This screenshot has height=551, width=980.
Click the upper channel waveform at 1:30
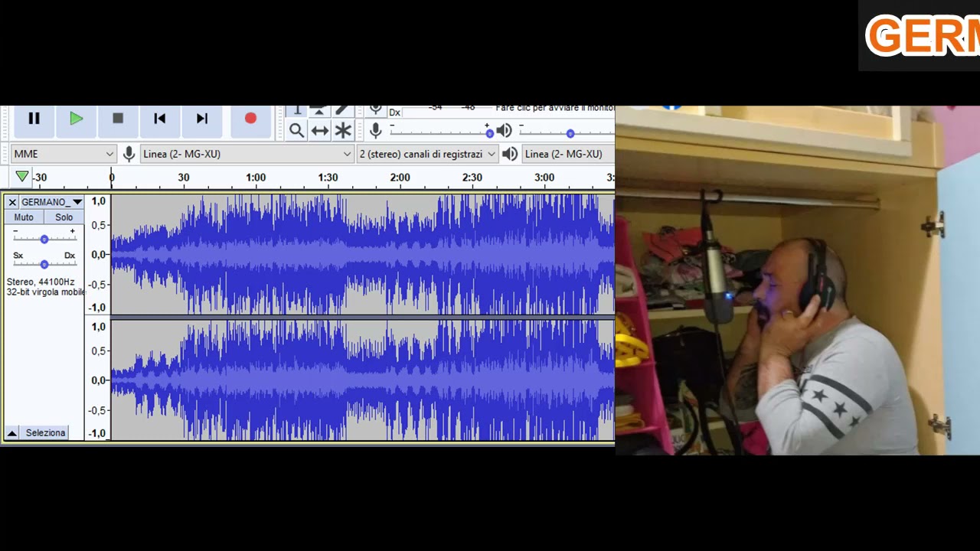point(328,254)
